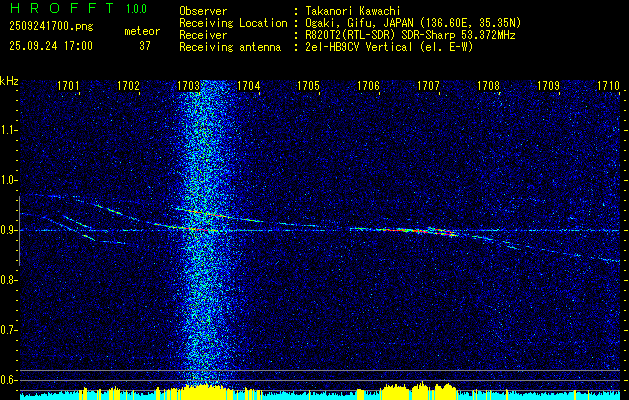
Task: Click the location Ogaki, Gifu, JAPAN text
Action: pyautogui.click(x=413, y=23)
